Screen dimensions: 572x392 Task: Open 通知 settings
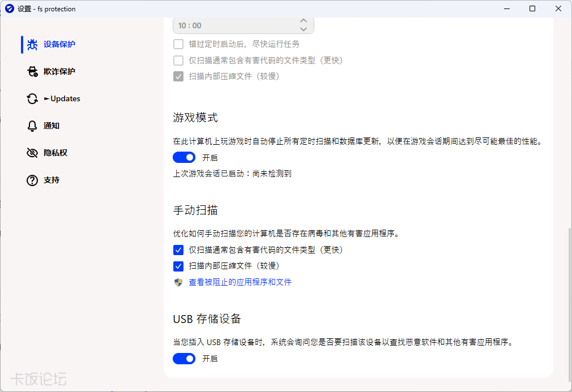pyautogui.click(x=52, y=126)
